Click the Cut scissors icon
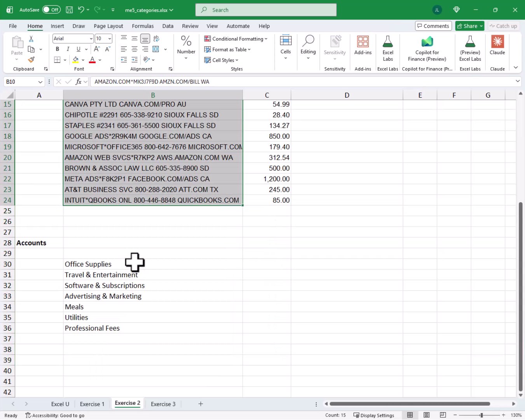 [x=31, y=38]
